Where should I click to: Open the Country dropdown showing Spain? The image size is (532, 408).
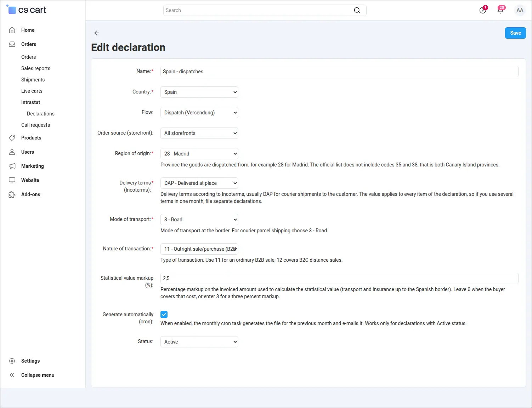[199, 92]
